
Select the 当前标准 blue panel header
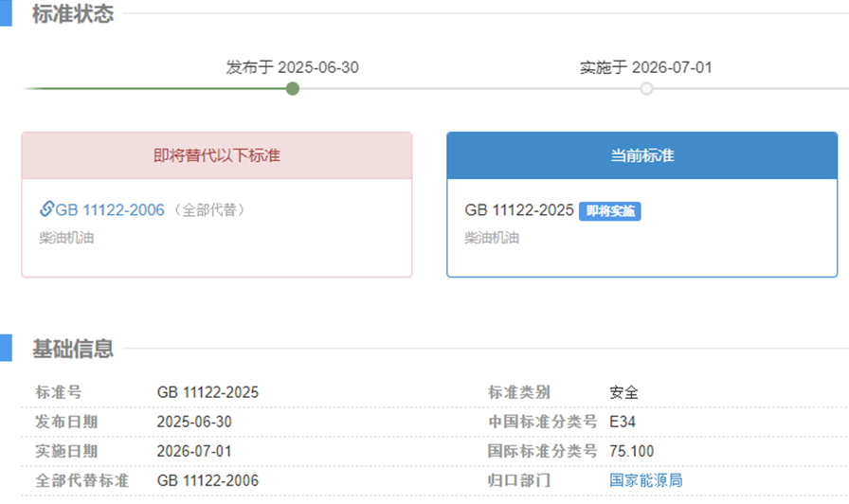[641, 155]
